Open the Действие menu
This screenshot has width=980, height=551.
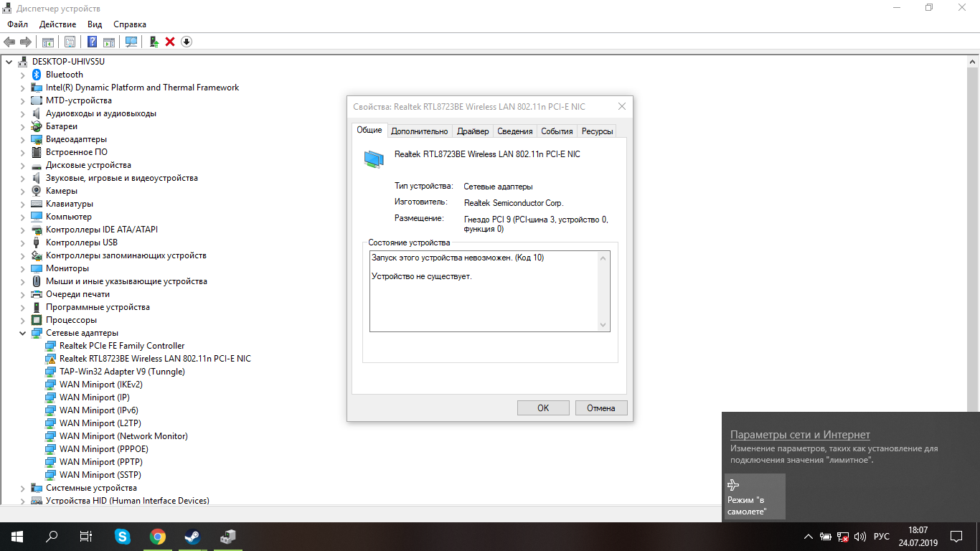pyautogui.click(x=57, y=24)
